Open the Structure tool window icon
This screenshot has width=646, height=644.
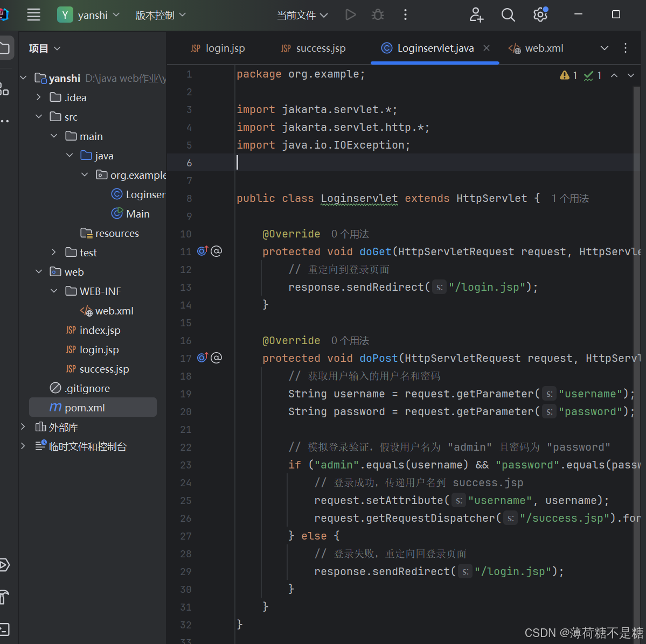4,88
